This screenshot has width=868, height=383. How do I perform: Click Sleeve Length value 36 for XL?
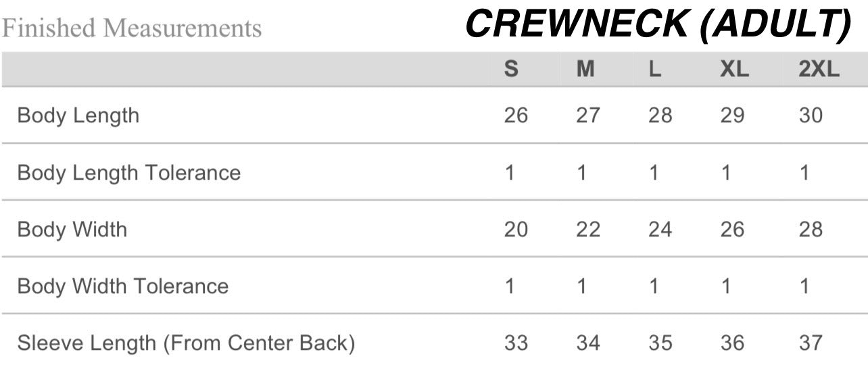732,343
